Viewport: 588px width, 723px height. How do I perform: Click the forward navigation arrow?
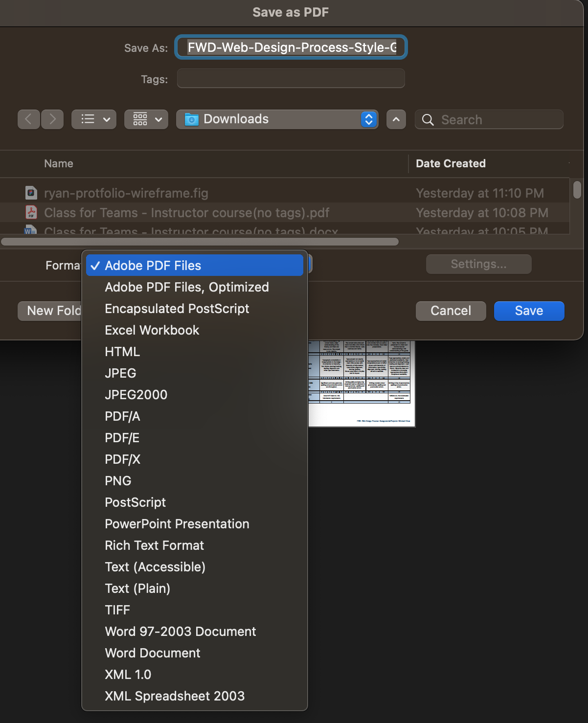click(x=52, y=119)
